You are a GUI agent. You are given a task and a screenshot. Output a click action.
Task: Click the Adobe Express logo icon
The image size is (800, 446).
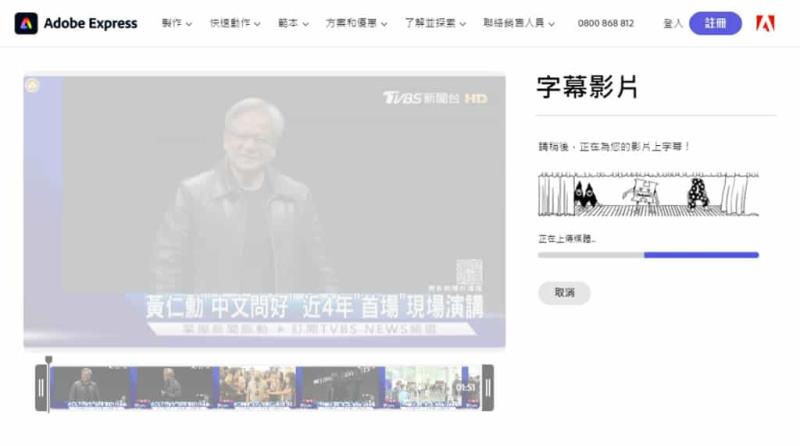[x=26, y=23]
